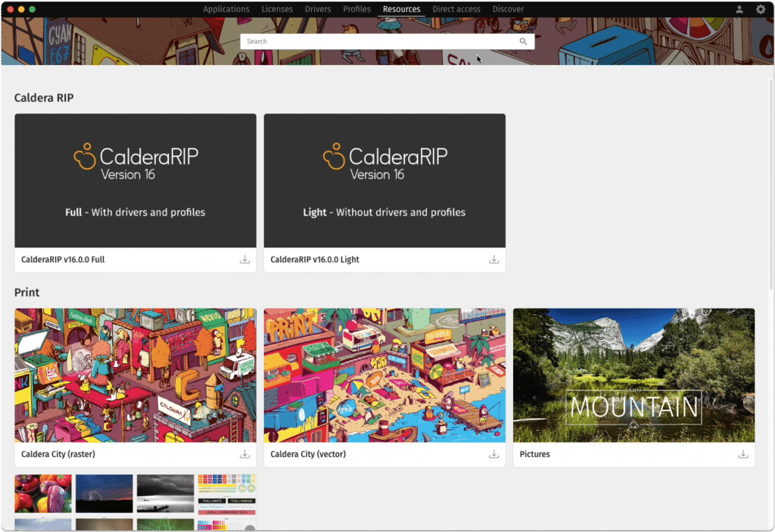775x532 pixels.
Task: Open the Mountain landscape Pictures thumbnail
Action: pyautogui.click(x=633, y=375)
